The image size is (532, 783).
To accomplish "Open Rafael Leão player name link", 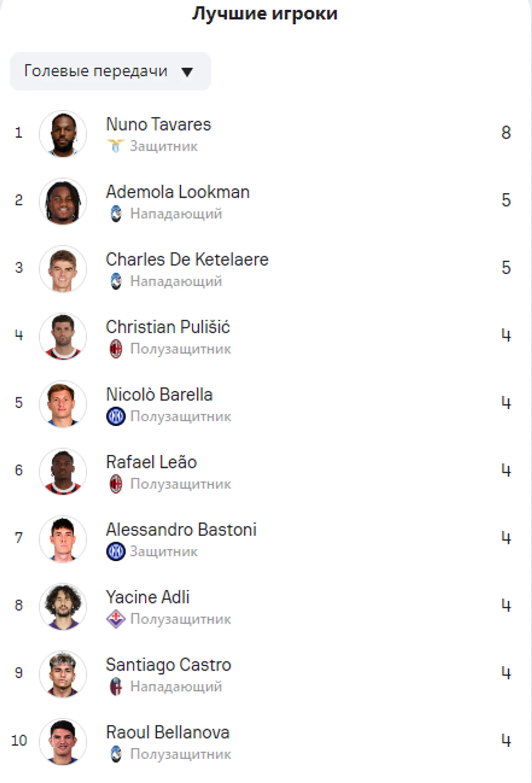I will [x=152, y=462].
